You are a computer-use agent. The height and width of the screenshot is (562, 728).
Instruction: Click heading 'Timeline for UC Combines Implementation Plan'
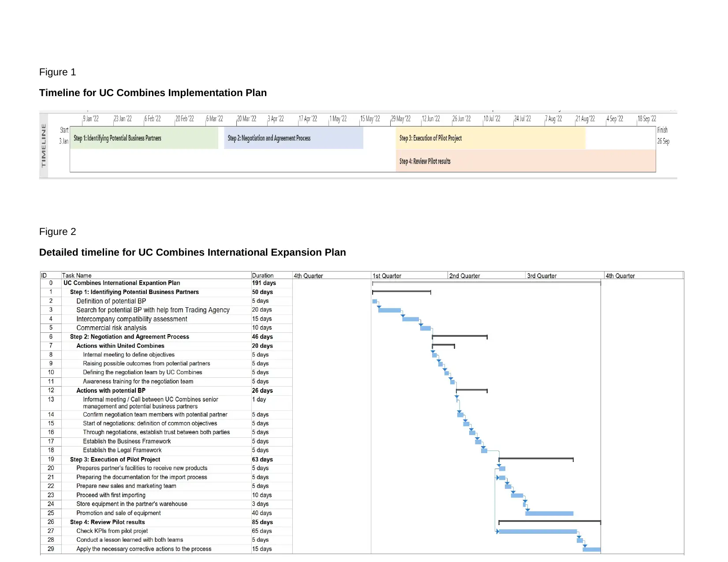click(x=153, y=93)
